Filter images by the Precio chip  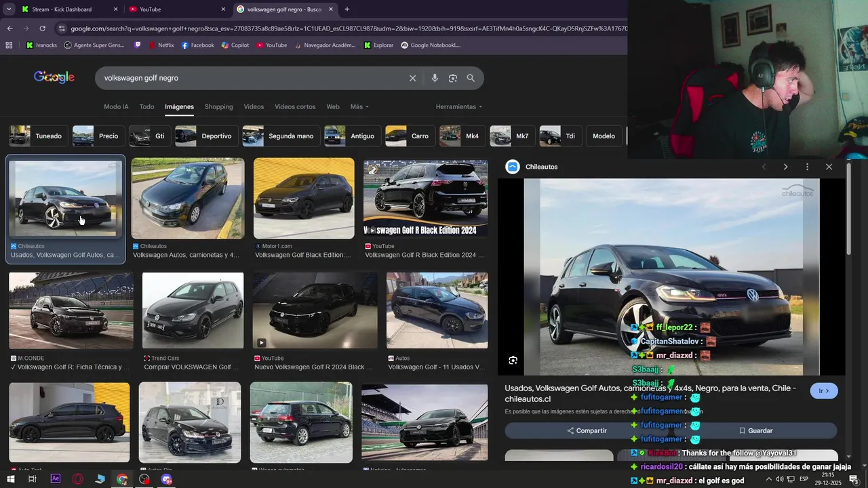pyautogui.click(x=98, y=136)
